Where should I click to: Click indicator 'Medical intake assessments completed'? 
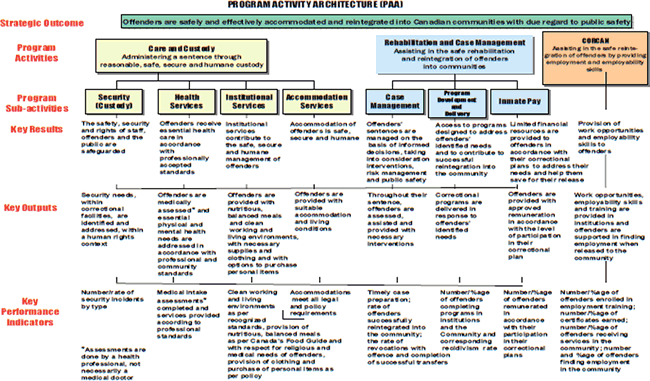click(188, 314)
